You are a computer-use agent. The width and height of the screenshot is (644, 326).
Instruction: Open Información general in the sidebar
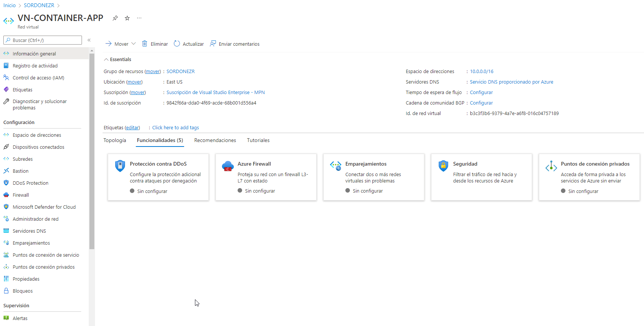[45, 54]
